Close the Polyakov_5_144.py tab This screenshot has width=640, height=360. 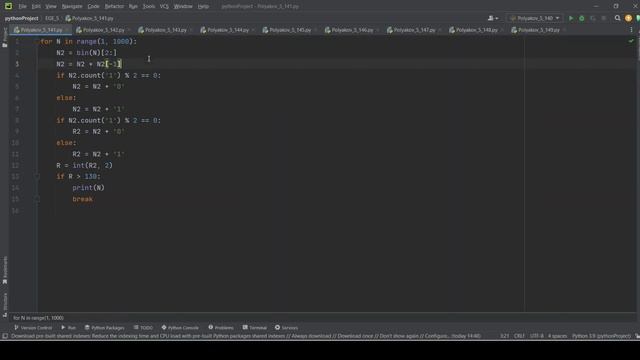(x=253, y=30)
